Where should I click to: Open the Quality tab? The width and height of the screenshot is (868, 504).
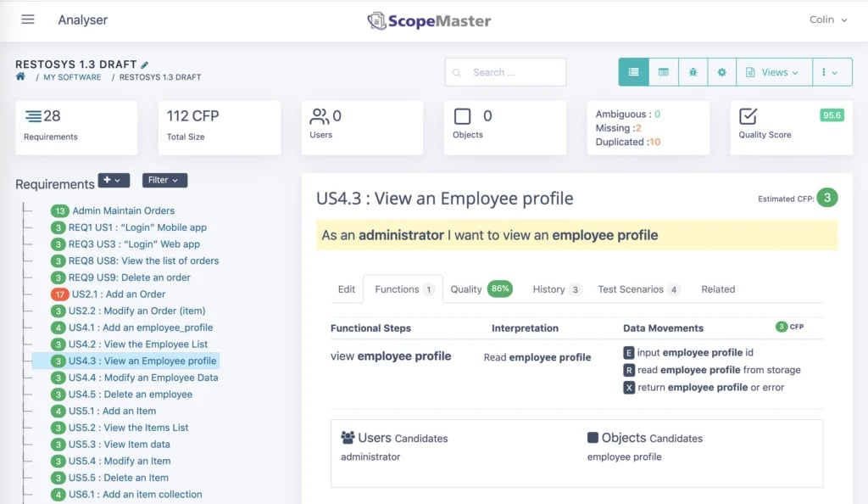(x=481, y=289)
